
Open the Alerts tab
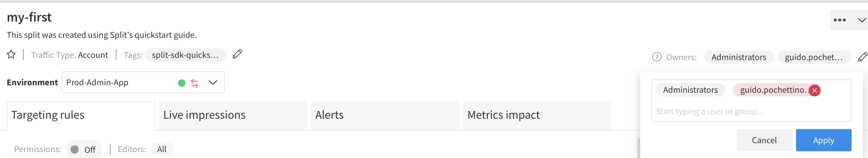point(385,115)
